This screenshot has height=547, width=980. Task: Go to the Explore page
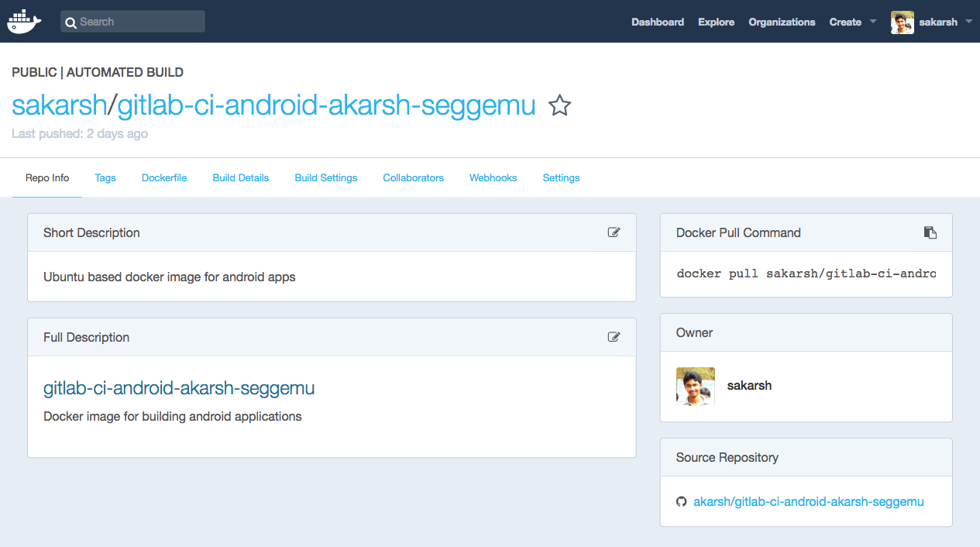[x=716, y=22]
